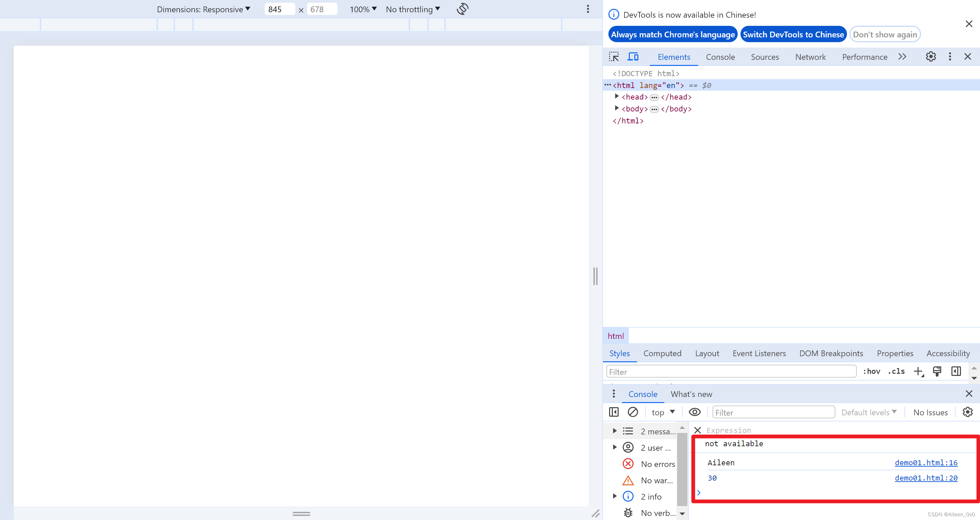Toggle the console eye visibility icon
980x520 pixels.
(695, 412)
